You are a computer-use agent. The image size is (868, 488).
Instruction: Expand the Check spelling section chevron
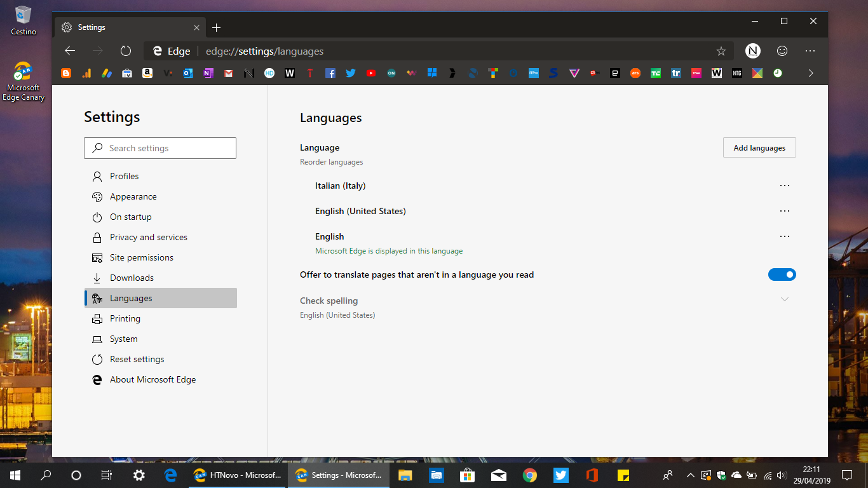pyautogui.click(x=785, y=299)
